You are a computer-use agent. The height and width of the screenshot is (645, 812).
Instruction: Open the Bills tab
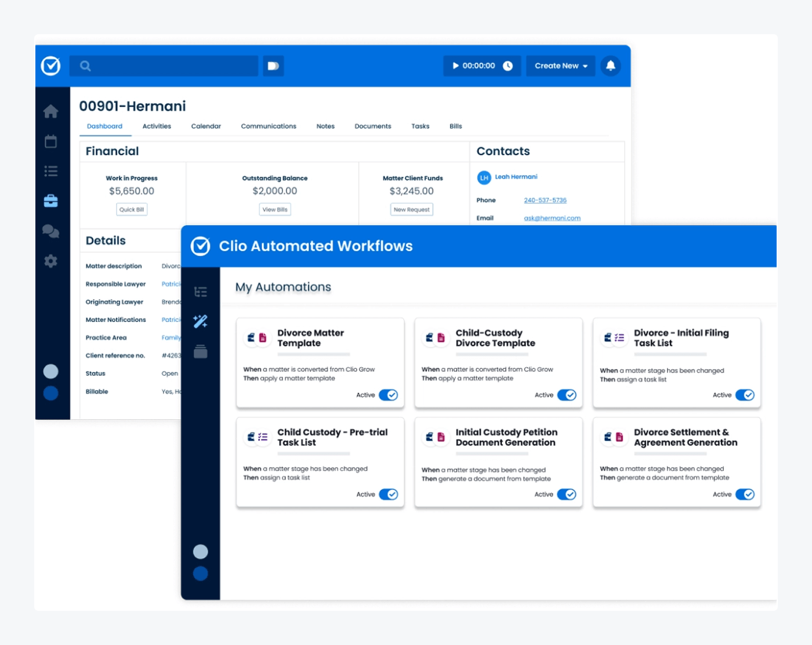coord(456,126)
